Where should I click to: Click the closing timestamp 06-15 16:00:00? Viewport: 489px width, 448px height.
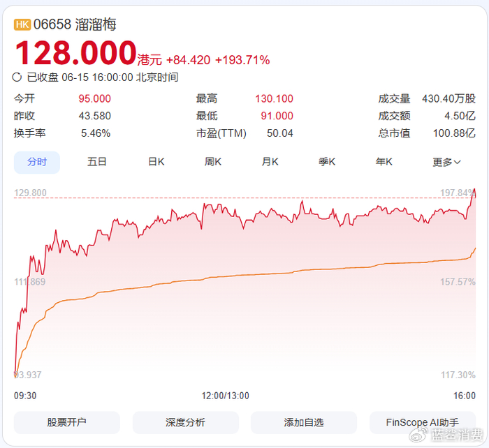[x=97, y=77]
